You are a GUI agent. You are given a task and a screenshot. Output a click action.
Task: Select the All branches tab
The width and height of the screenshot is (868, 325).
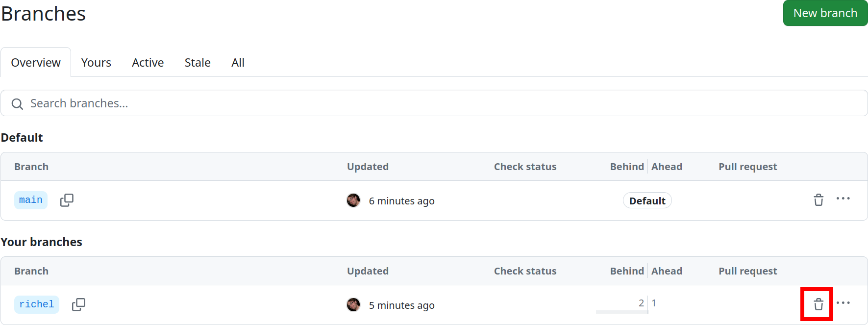[238, 62]
